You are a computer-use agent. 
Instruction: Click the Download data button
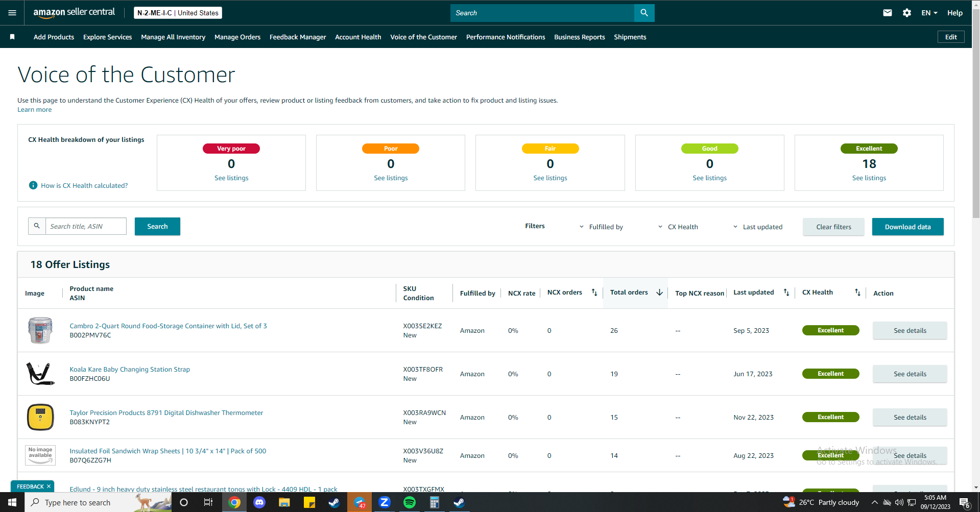(907, 227)
